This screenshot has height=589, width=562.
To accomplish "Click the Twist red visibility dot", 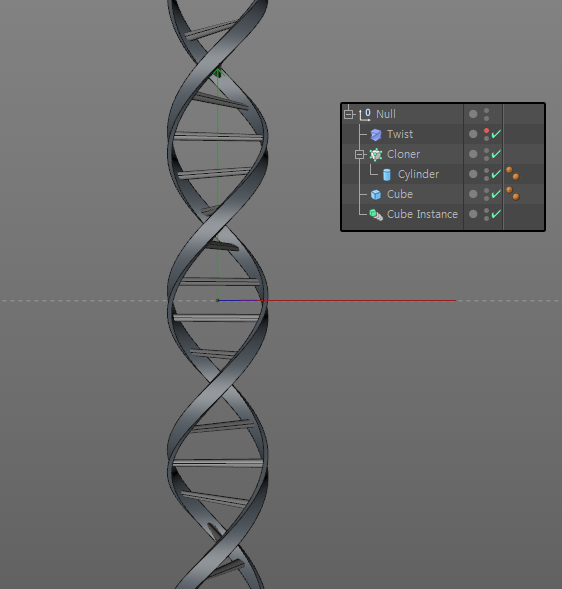I will [486, 130].
